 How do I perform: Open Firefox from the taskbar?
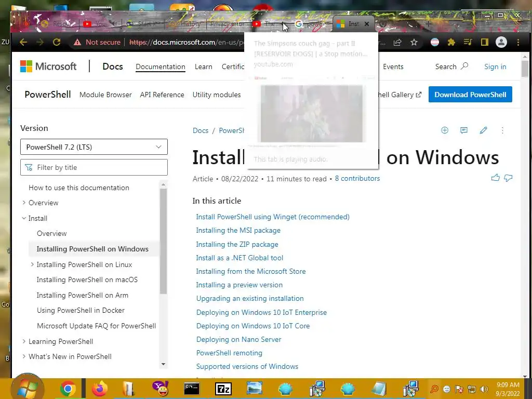coord(99,389)
